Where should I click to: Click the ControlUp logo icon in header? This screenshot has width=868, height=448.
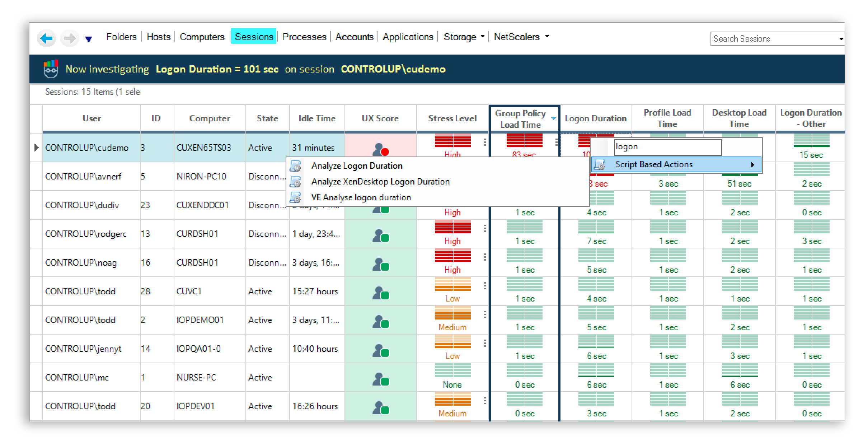(x=51, y=68)
